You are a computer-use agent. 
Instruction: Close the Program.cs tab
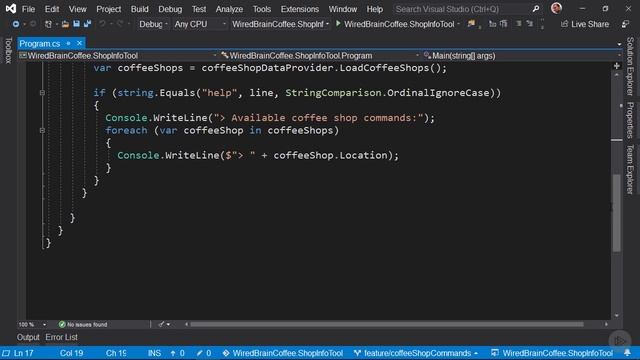pyautogui.click(x=79, y=43)
